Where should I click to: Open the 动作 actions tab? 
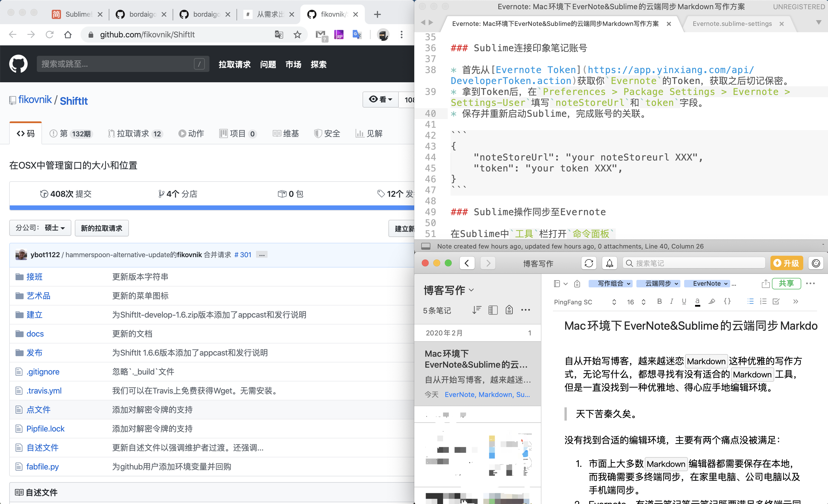191,134
